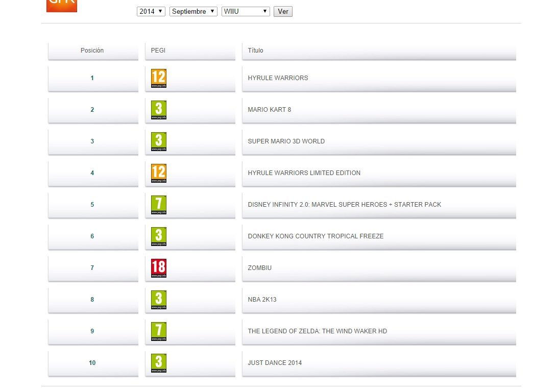Click the PEGI 7 icon for Disney Infinity 2.0
The image size is (557, 392).
pyautogui.click(x=158, y=205)
